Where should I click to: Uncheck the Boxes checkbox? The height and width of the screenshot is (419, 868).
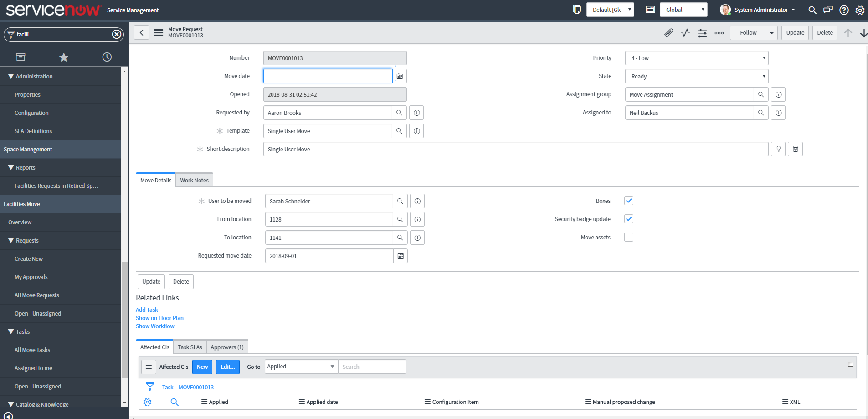pyautogui.click(x=629, y=201)
